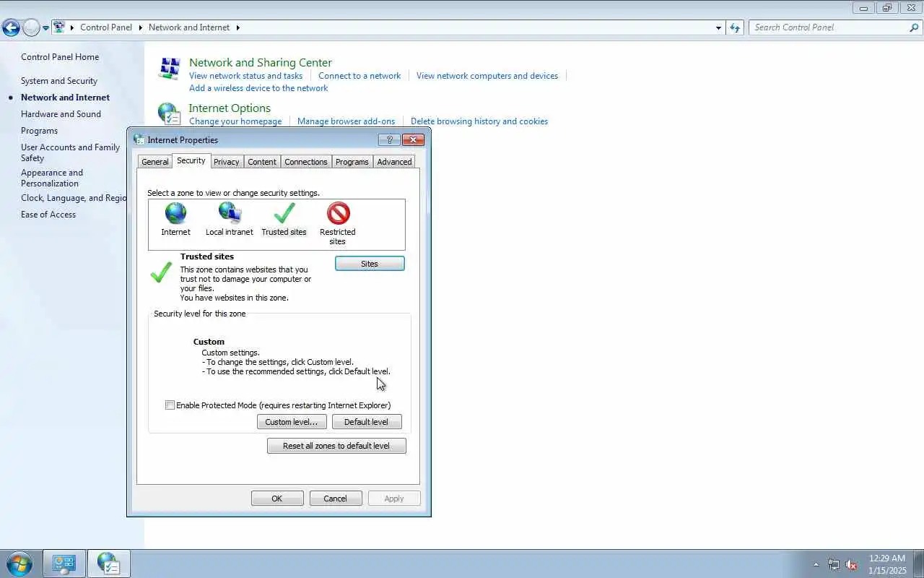This screenshot has width=924, height=578.
Task: Switch to the Advanced tab
Action: (x=394, y=162)
